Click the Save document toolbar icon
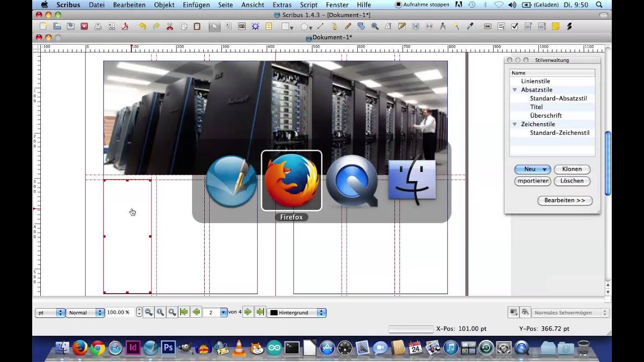 pyautogui.click(x=70, y=26)
